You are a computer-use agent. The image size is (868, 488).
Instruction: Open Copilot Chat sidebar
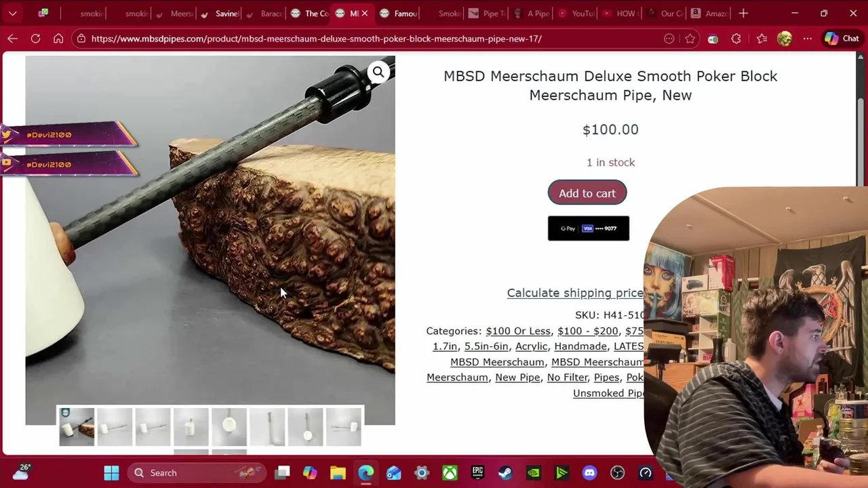842,39
